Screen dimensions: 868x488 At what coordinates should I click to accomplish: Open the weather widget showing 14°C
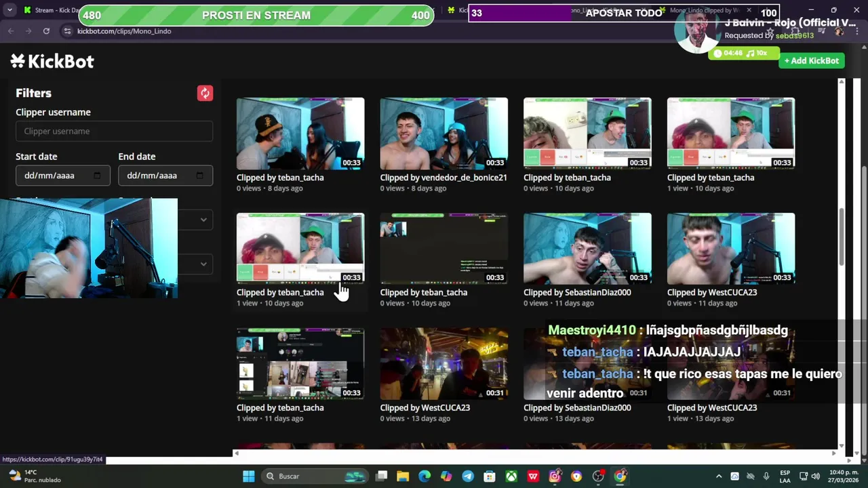(x=35, y=476)
